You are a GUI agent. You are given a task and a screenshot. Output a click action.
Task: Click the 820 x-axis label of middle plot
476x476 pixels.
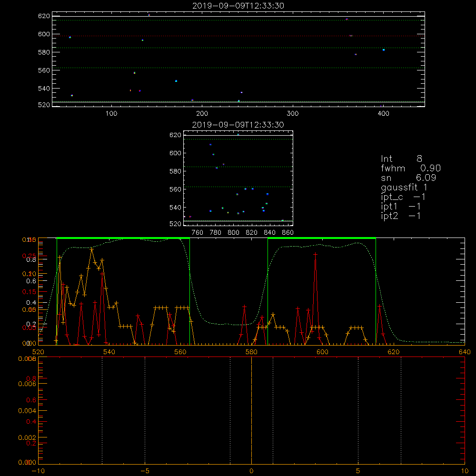252,233
